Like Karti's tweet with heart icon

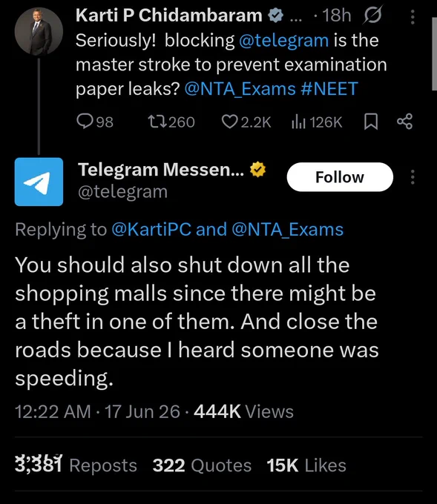coord(246,122)
